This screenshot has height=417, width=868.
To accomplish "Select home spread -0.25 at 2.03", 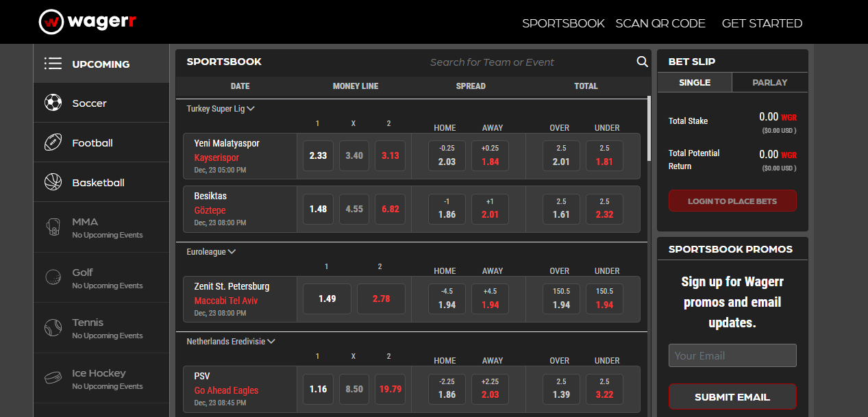I will pyautogui.click(x=447, y=155).
